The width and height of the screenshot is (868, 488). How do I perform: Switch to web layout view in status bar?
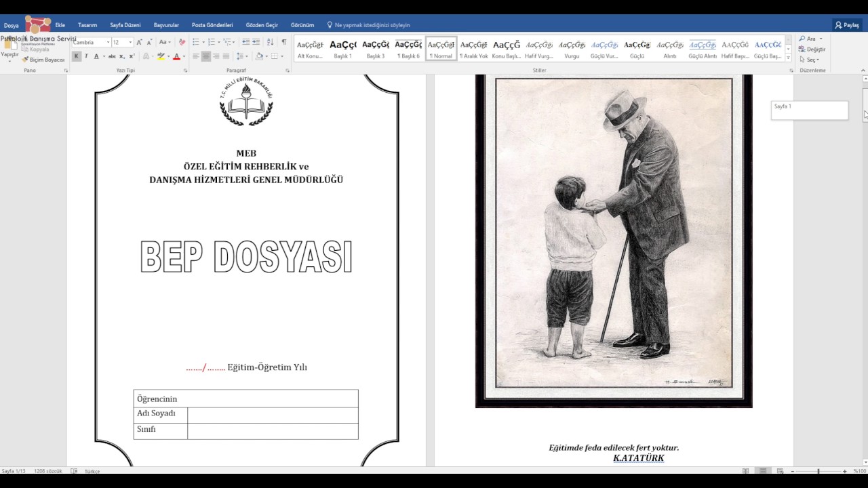coord(780,471)
